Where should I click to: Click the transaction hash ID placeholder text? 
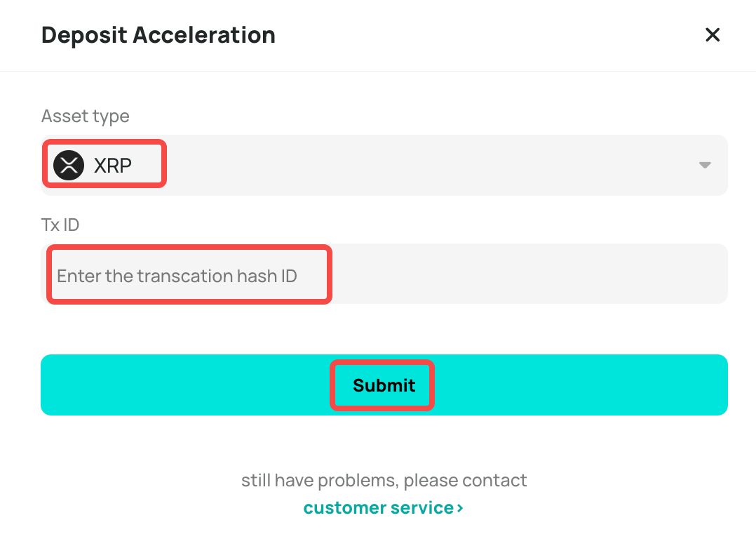177,276
